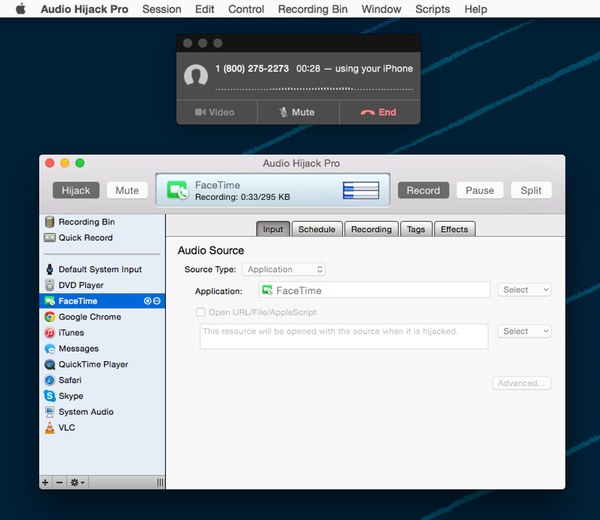Open the Scripts menu
Viewport: 600px width, 520px height.
point(432,9)
